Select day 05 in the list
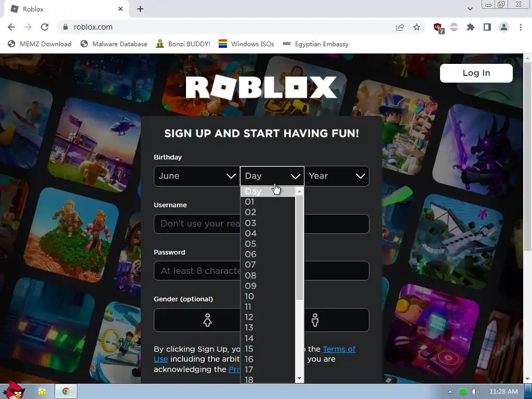The height and width of the screenshot is (399, 532). [268, 244]
